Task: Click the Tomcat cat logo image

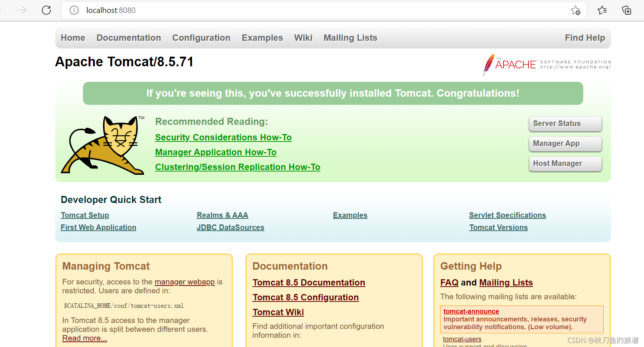Action: [x=103, y=145]
